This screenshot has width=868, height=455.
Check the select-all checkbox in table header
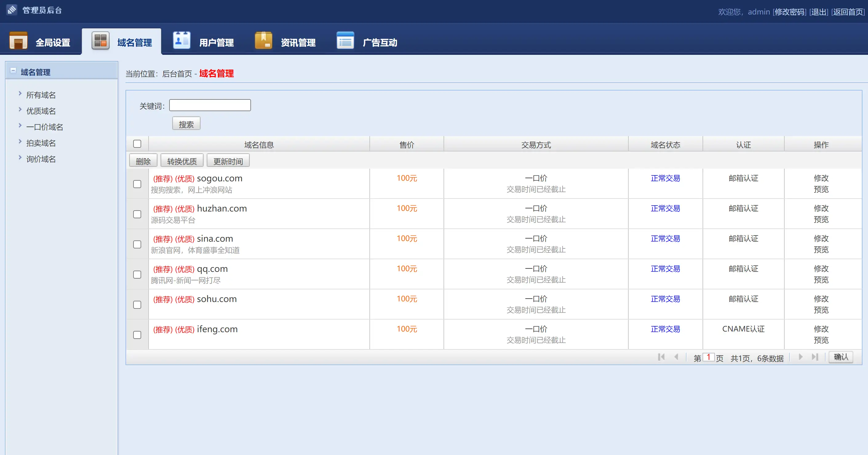pos(137,144)
